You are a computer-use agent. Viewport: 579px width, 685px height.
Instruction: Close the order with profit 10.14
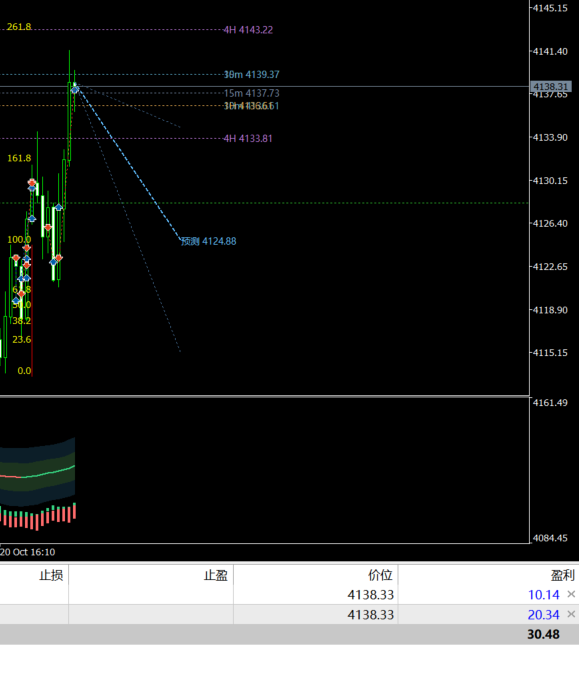[571, 594]
